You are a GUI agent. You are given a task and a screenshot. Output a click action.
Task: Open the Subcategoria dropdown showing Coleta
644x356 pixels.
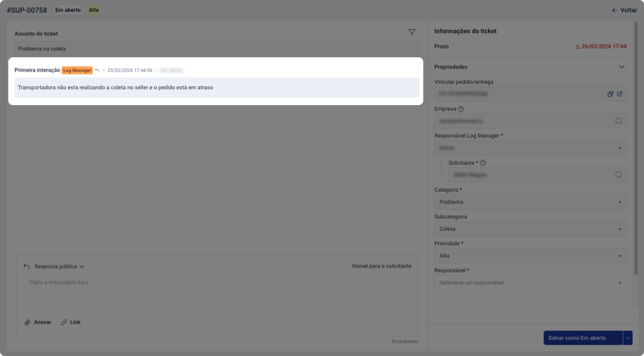pos(530,229)
